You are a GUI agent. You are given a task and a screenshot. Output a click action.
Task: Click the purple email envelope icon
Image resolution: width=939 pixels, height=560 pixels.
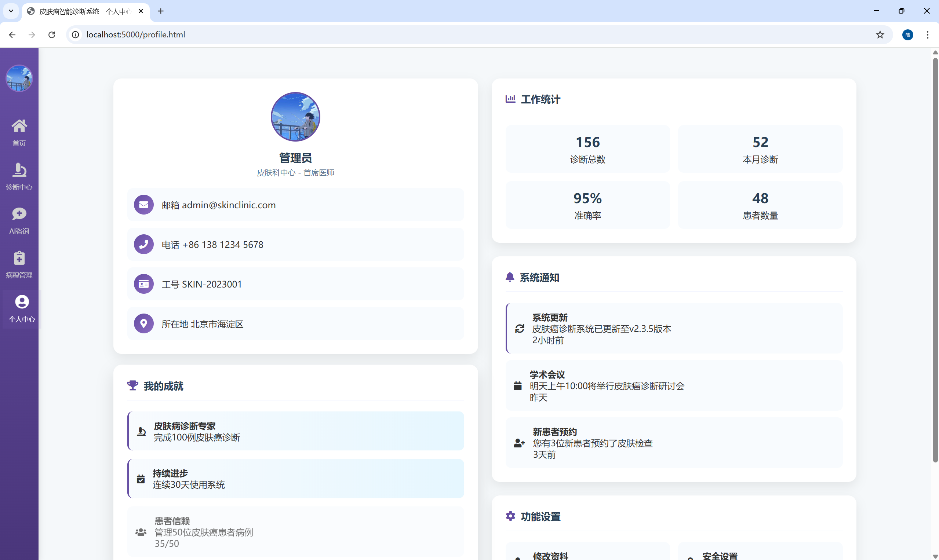pos(143,205)
